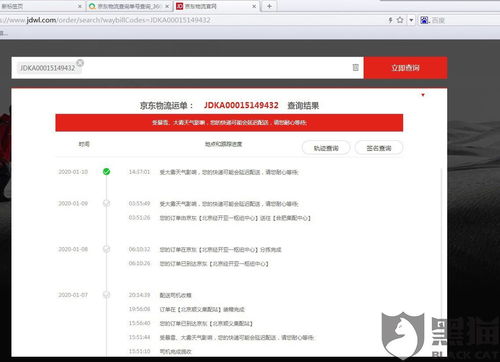Click the 2020-01-08 timeline node
The width and height of the screenshot is (500, 362).
click(x=106, y=249)
